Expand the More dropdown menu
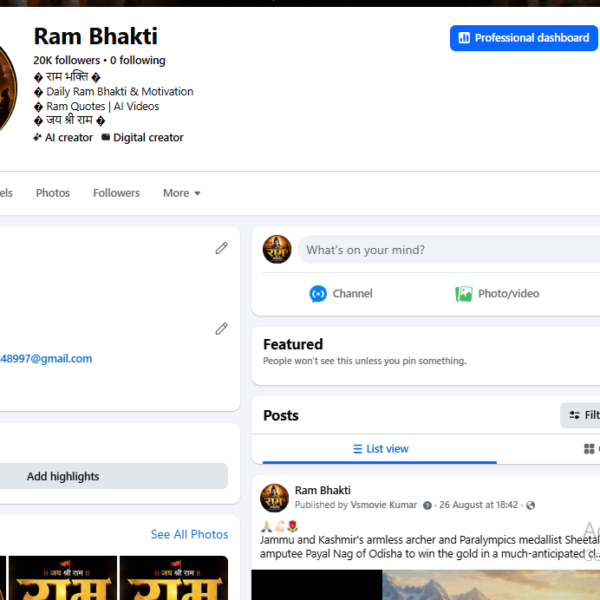This screenshot has height=600, width=600. point(181,193)
